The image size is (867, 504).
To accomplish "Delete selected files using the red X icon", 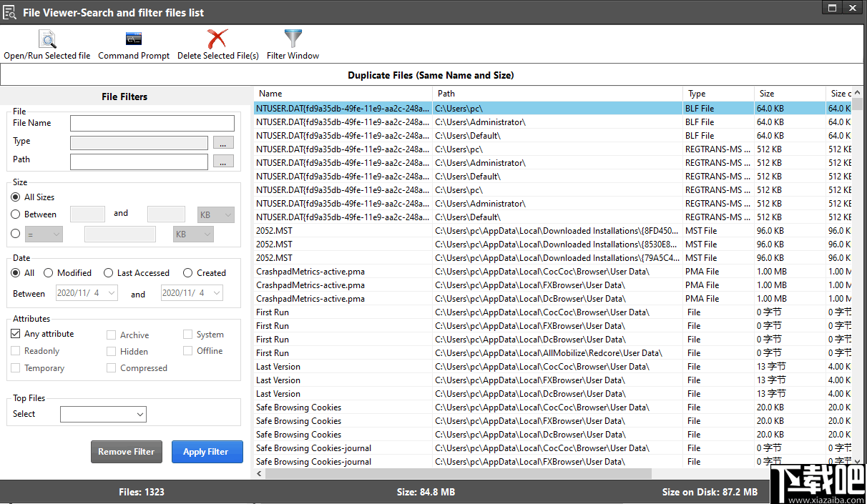I will (218, 37).
